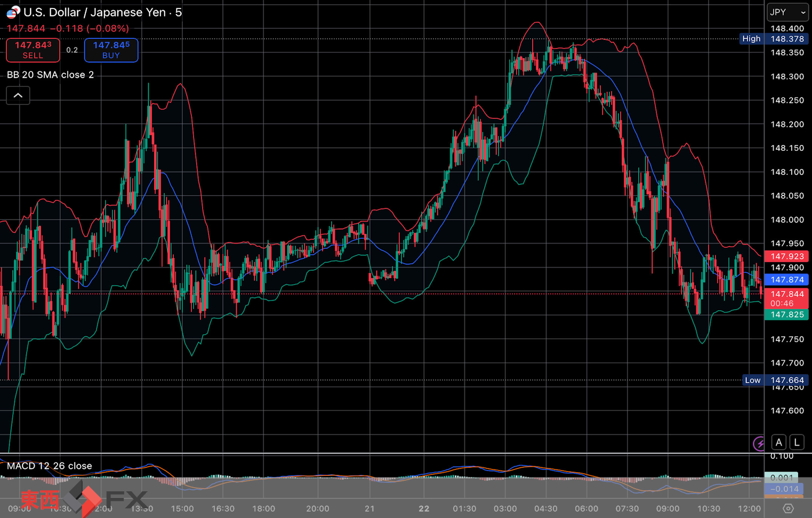Click the date 22 marker on time axis
Viewport: 812px width, 518px height.
[424, 508]
